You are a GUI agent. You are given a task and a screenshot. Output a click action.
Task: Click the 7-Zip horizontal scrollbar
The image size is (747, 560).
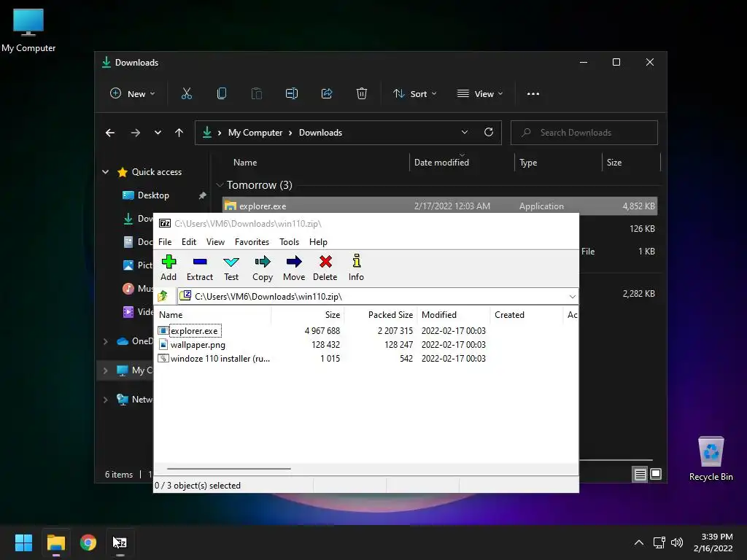pyautogui.click(x=228, y=469)
